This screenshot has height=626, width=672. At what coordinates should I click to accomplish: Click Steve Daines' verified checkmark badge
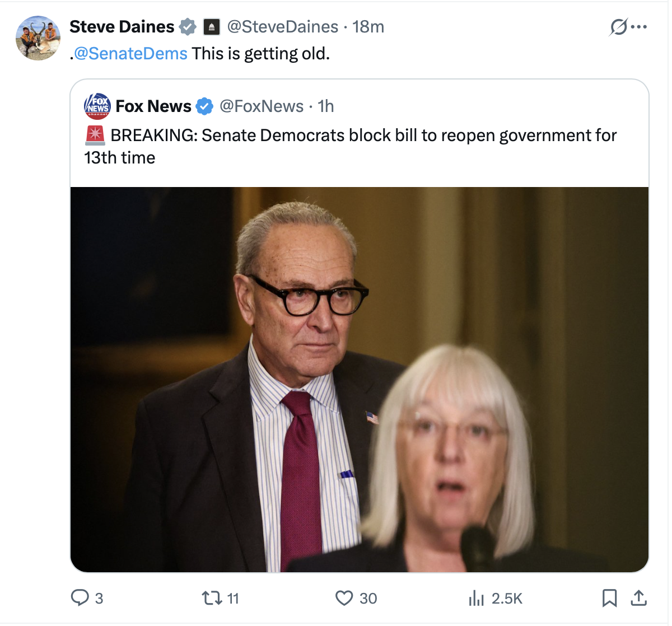click(x=188, y=27)
